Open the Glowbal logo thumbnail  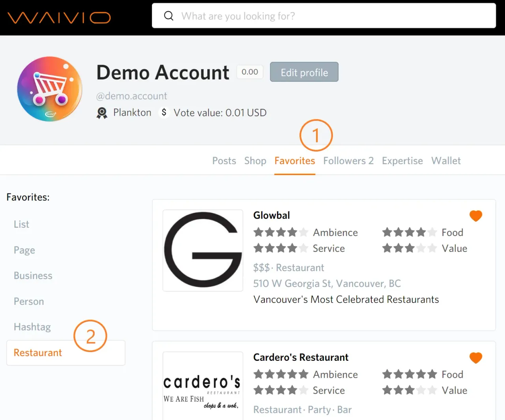[x=203, y=250]
